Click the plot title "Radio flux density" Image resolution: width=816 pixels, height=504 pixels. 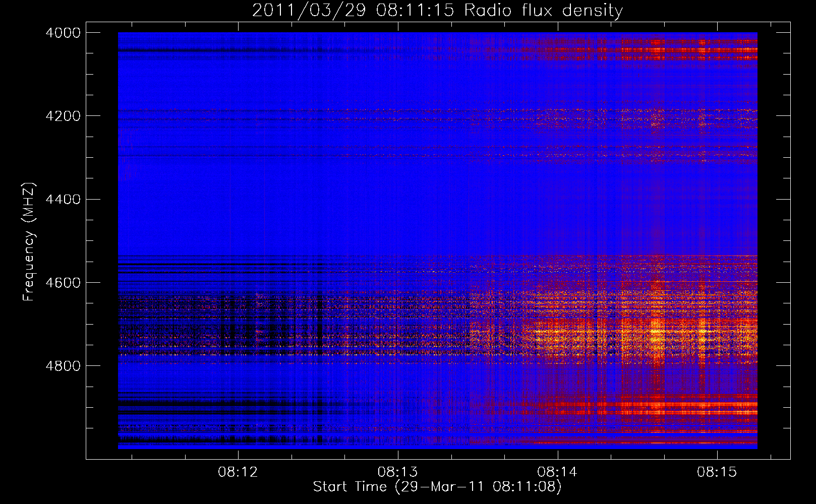pyautogui.click(x=544, y=10)
